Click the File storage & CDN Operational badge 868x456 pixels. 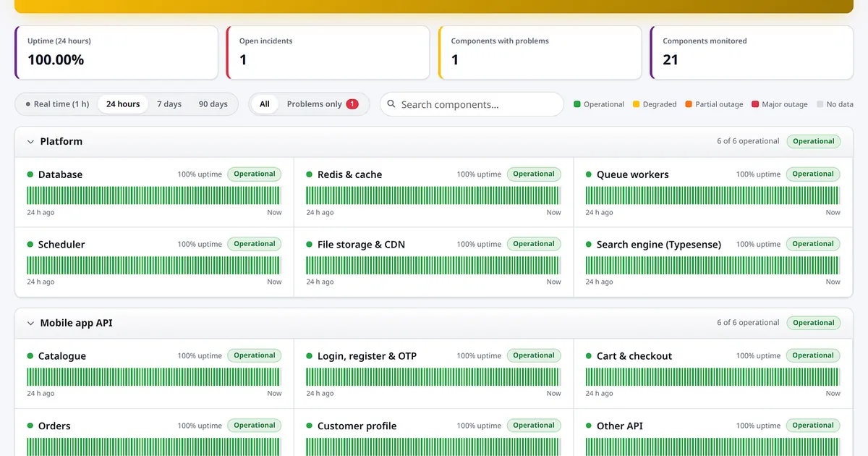pyautogui.click(x=534, y=244)
